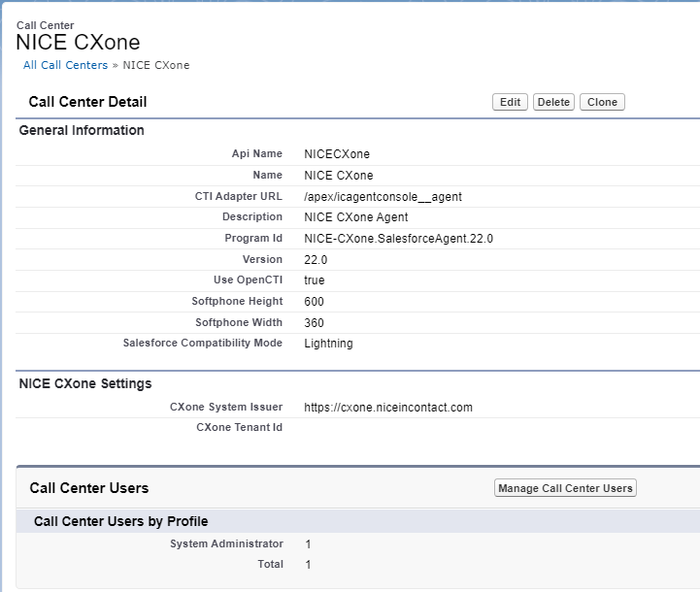
Task: Click the Use OpenCTI value true
Action: pyautogui.click(x=315, y=280)
